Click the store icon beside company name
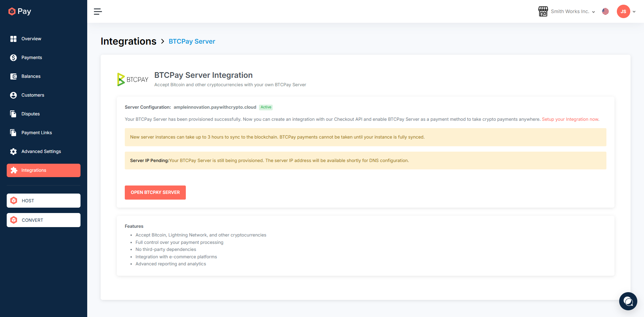This screenshot has height=317, width=644. (x=543, y=11)
